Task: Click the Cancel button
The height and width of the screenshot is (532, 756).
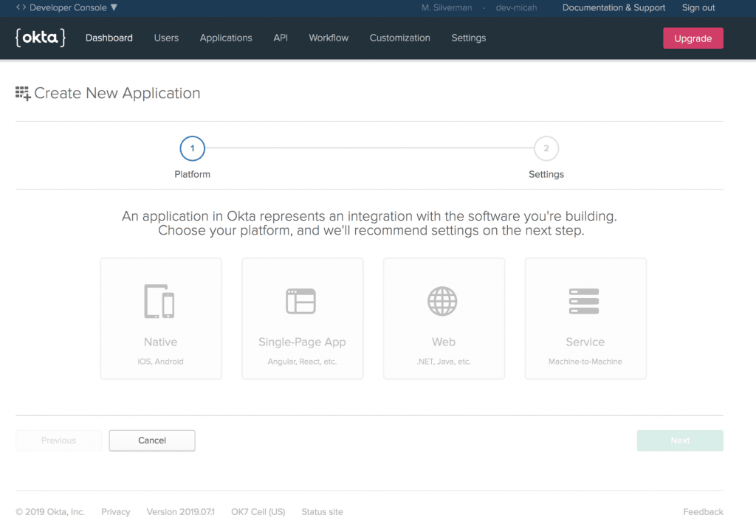Action: pyautogui.click(x=152, y=441)
